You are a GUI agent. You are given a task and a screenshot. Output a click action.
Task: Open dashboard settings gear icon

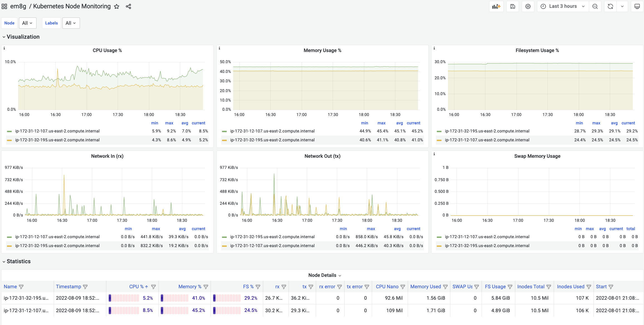528,6
